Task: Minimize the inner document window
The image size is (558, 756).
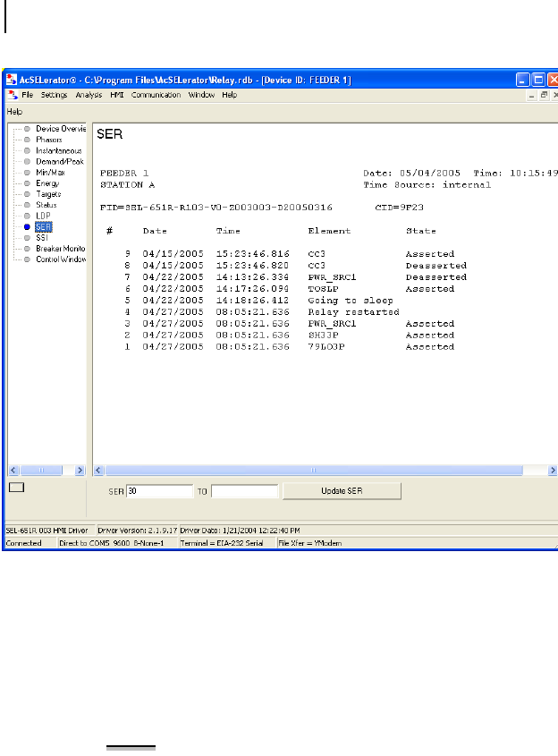Action: pyautogui.click(x=531, y=96)
